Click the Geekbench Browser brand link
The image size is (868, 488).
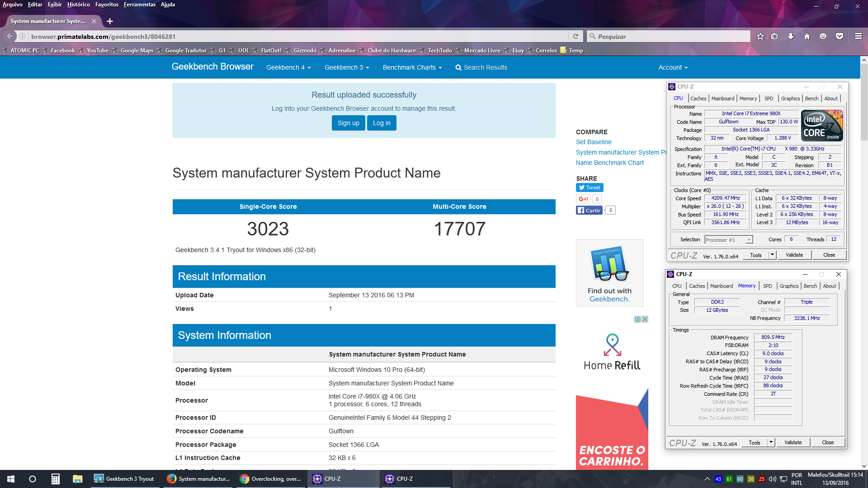click(x=212, y=66)
